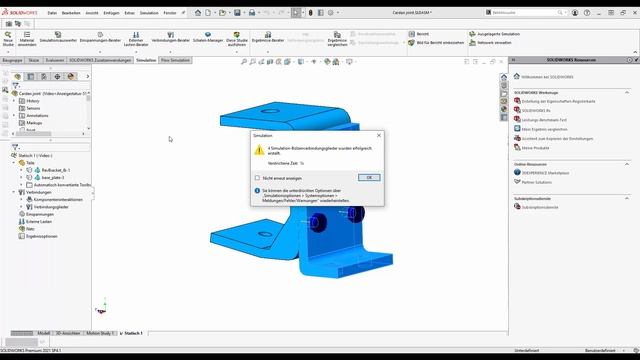Switch to the Evaluieren ribbon tab
This screenshot has height=360, width=640.
tap(55, 60)
